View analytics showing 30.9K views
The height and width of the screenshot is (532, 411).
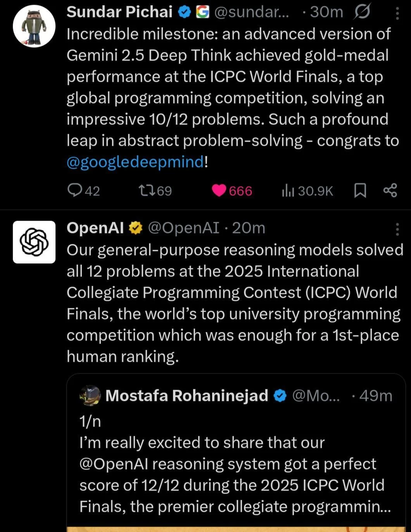coord(288,190)
